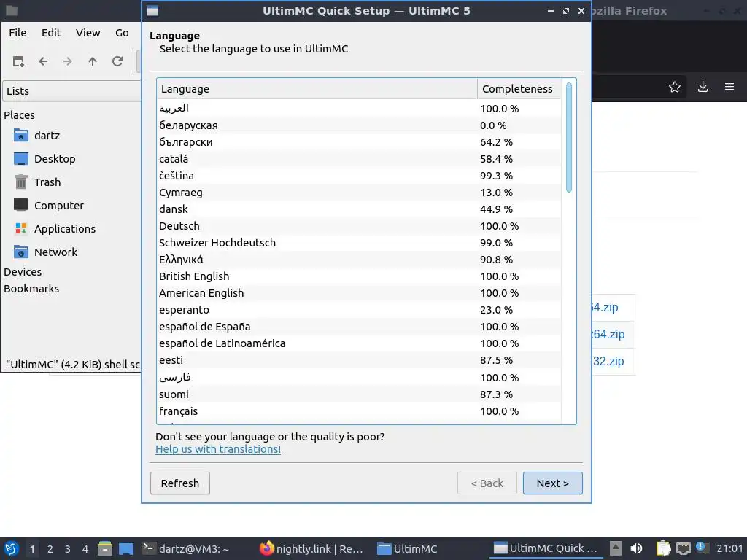Viewport: 747px width, 560px height.
Task: Select español de Latinoamérica language
Action: [x=359, y=343]
